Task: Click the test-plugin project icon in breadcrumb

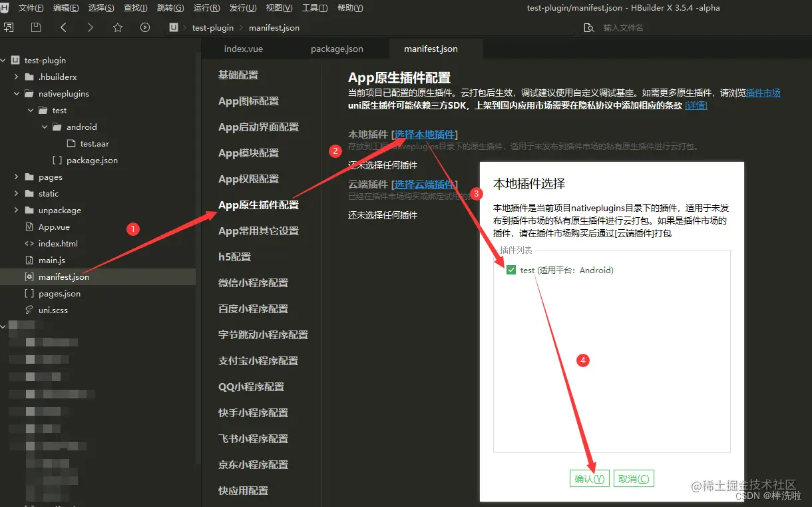Action: coord(172,27)
